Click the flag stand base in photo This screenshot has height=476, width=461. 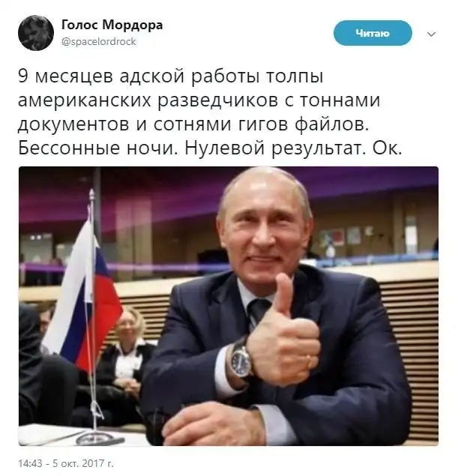coord(99,438)
